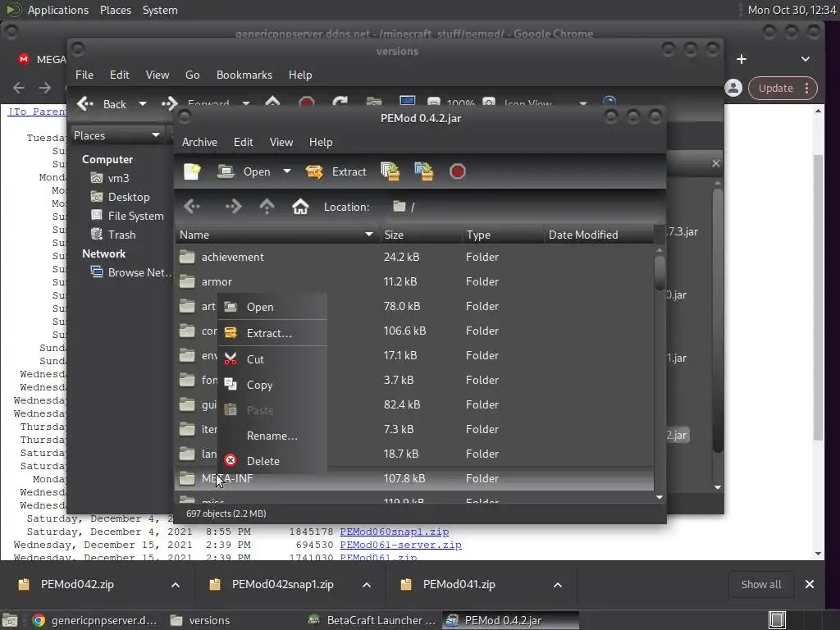Go forward in archive location bar
Screen dimensions: 840x630
pyautogui.click(x=234, y=206)
